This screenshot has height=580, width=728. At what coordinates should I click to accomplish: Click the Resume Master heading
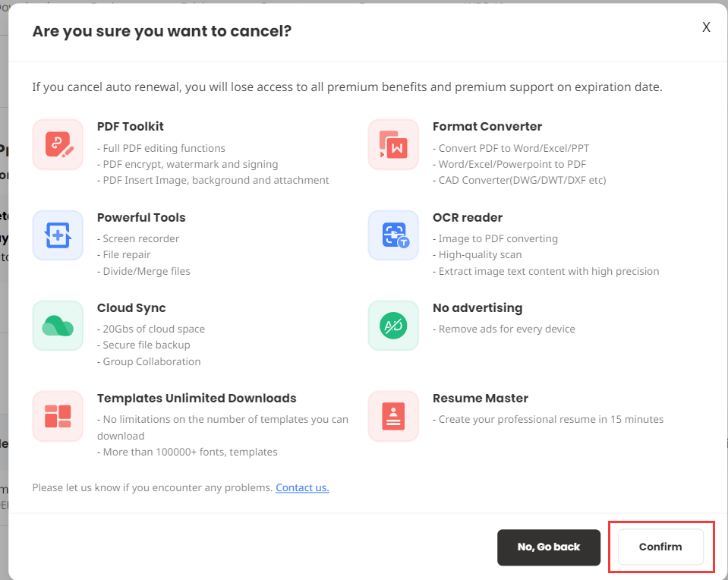pos(480,399)
